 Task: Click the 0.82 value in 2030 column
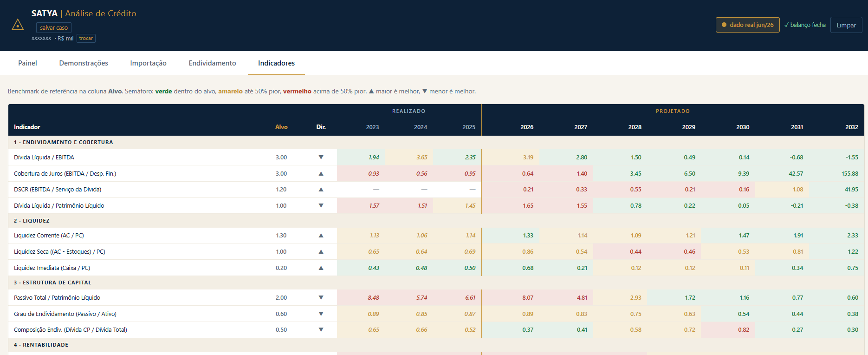coord(744,330)
